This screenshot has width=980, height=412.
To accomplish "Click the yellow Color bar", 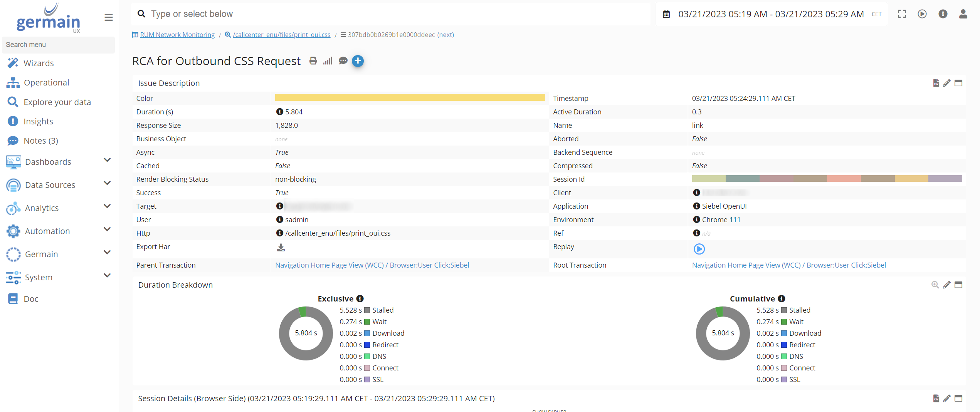I will pyautogui.click(x=410, y=98).
